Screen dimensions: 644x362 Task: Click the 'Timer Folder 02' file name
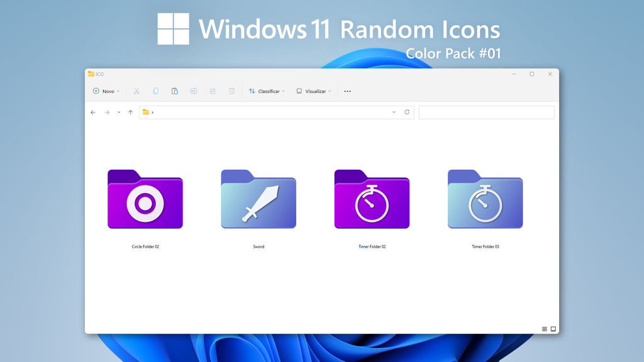point(372,246)
